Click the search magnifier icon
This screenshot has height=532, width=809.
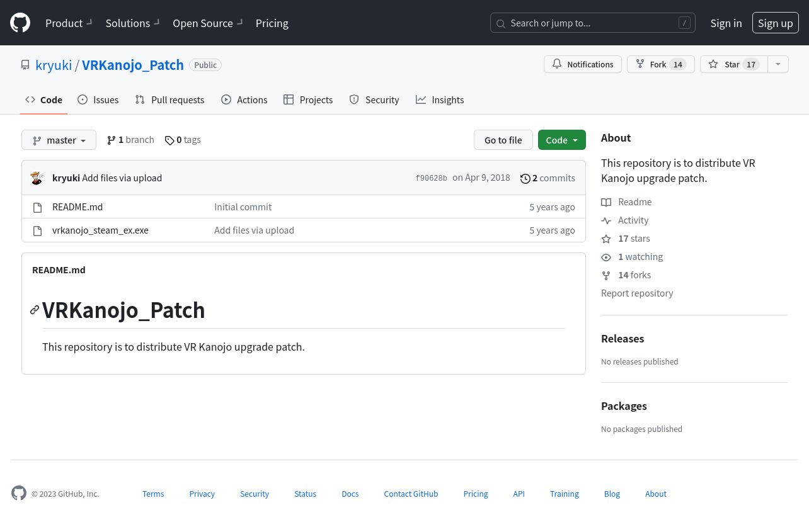[x=501, y=23]
